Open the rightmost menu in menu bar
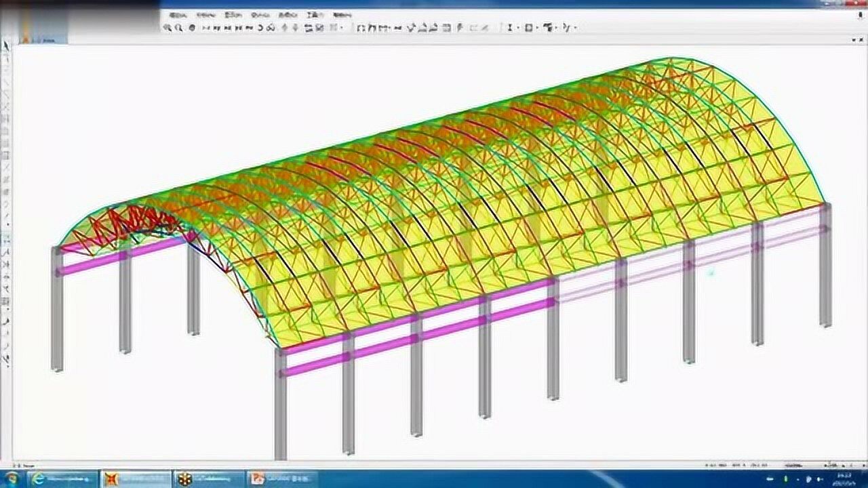868x488 pixels. point(343,15)
